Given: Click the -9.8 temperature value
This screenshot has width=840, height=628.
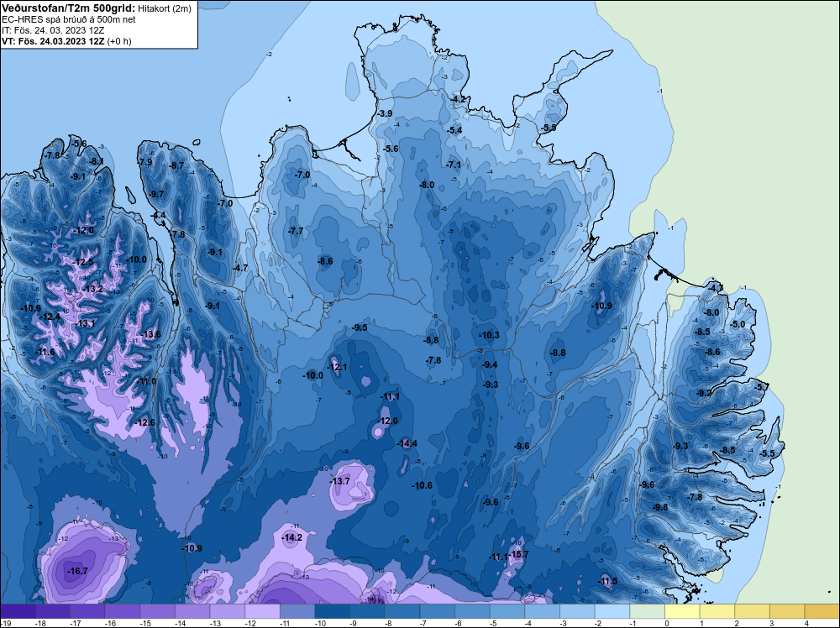Looking at the screenshot, I should (660, 508).
